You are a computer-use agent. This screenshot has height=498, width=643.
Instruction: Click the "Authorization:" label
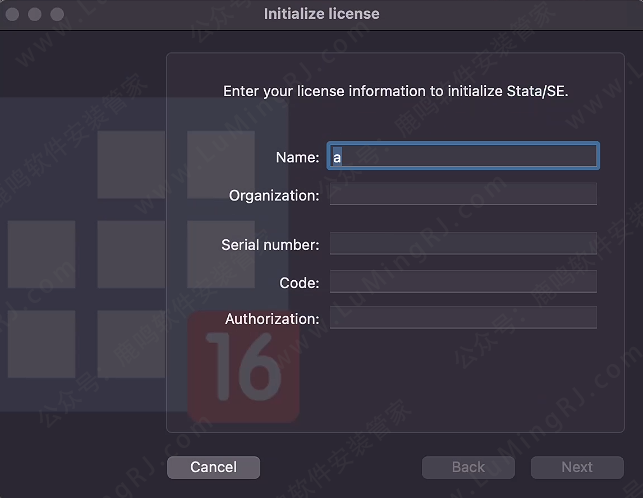click(272, 319)
